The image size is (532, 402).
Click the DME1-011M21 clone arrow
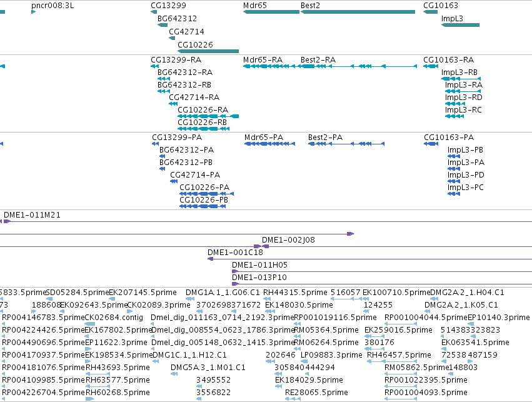(x=7, y=221)
